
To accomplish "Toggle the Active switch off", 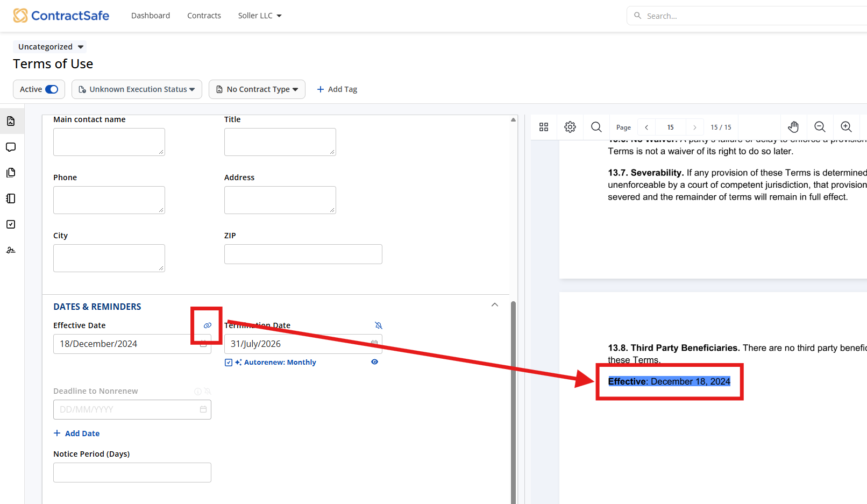I will (x=52, y=89).
